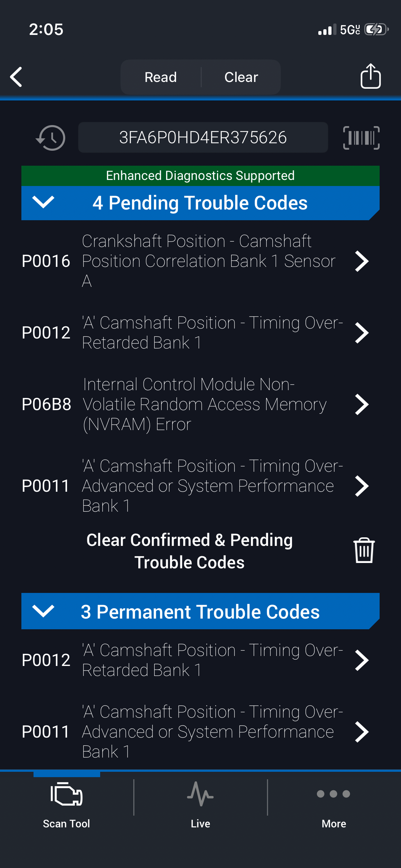This screenshot has height=868, width=401.
Task: Click the VIN number field
Action: coord(203,138)
